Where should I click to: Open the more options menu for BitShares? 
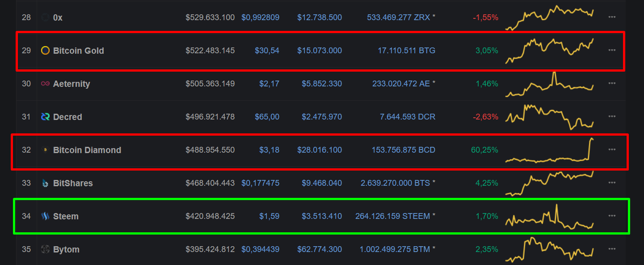[612, 183]
